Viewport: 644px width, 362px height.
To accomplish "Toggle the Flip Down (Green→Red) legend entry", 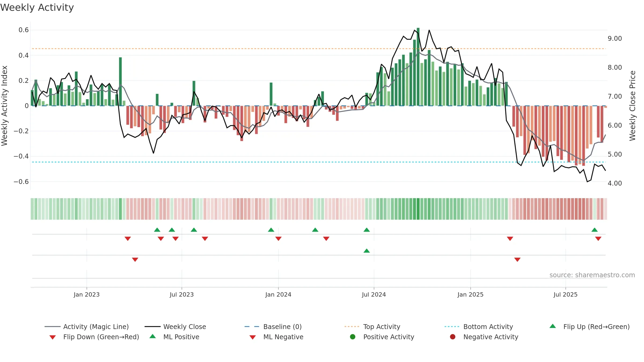I will pos(94,337).
